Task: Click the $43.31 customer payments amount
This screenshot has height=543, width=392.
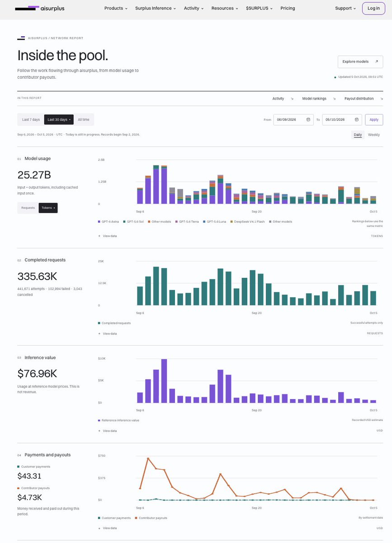Action: pyautogui.click(x=29, y=476)
